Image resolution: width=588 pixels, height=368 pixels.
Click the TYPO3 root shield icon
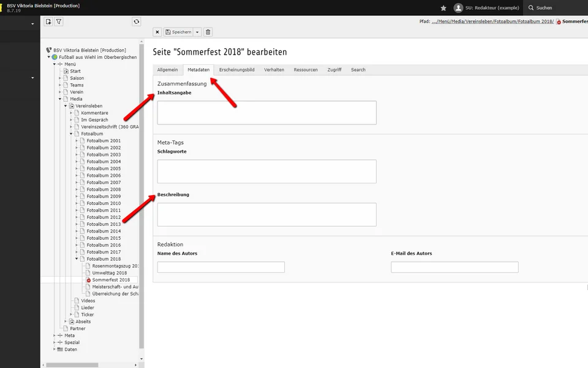click(49, 50)
